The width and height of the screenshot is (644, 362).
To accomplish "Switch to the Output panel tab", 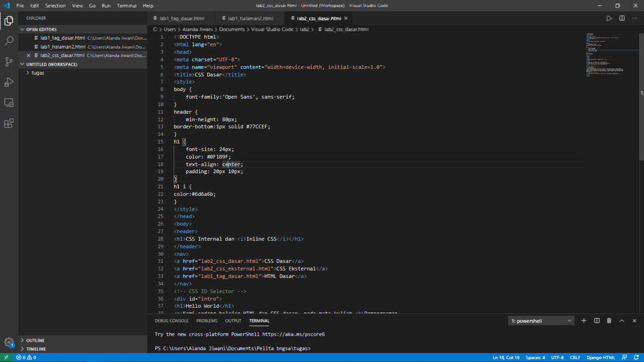I will point(233,321).
